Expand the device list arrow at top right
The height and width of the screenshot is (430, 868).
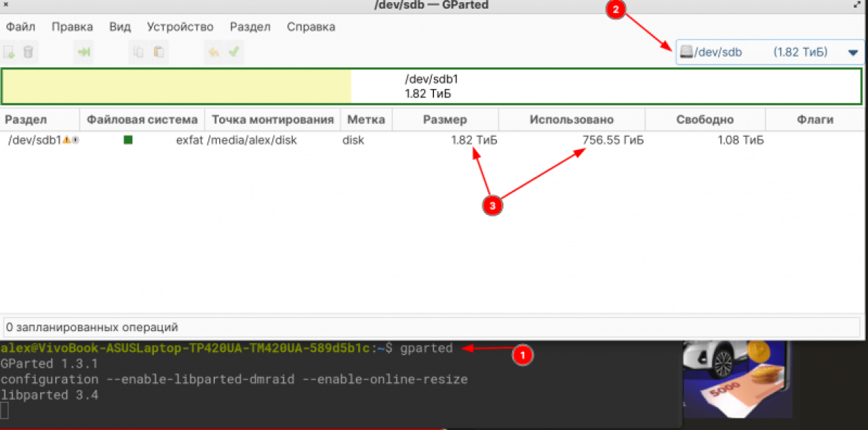coord(852,52)
